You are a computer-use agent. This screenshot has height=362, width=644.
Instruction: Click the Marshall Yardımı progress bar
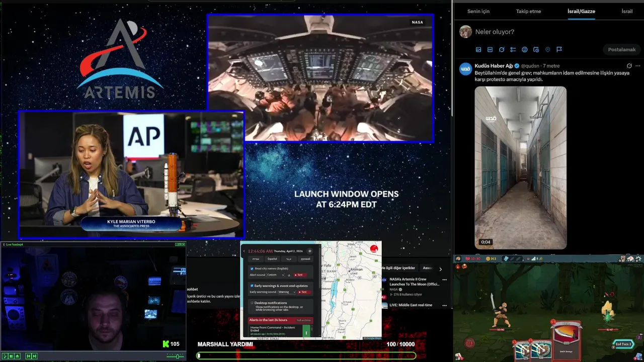[306, 355]
